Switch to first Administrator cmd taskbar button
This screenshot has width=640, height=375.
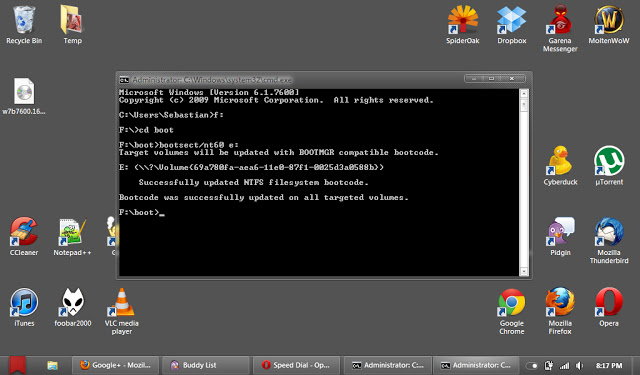pos(387,365)
